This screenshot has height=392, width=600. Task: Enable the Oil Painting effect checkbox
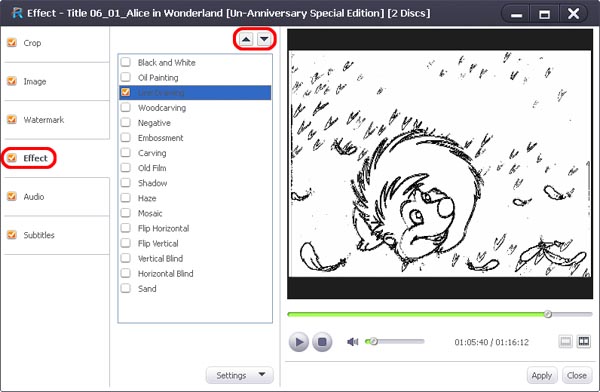(x=126, y=77)
